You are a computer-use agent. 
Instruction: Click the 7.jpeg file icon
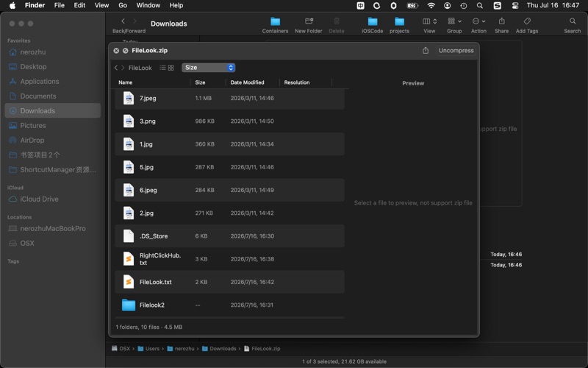click(x=129, y=98)
